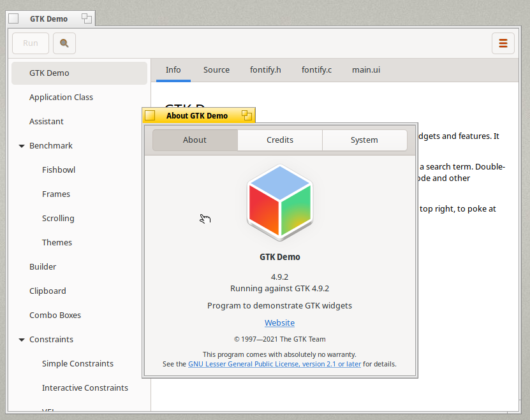Collapse the Constraints tree group
The image size is (530, 420).
(22, 340)
